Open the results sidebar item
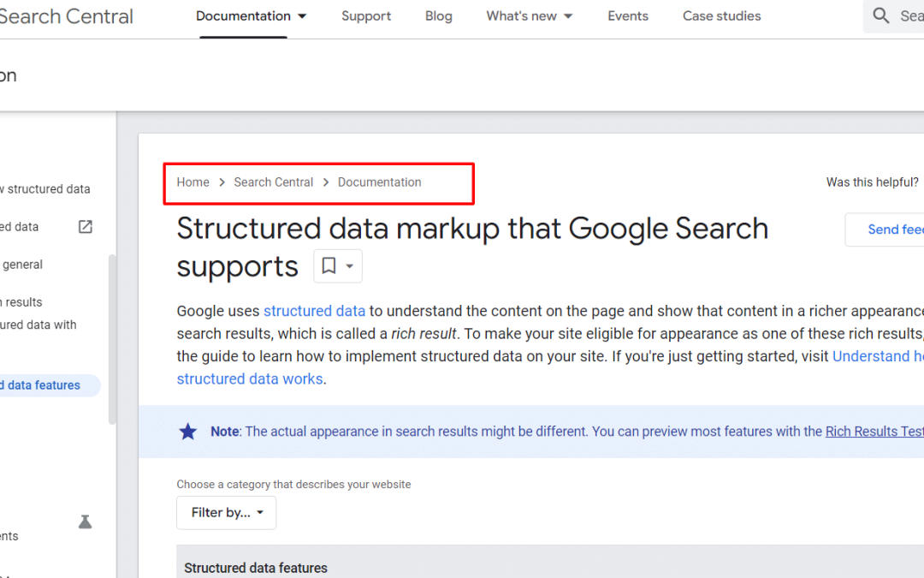Screen dimensions: 924x578 [x=21, y=302]
